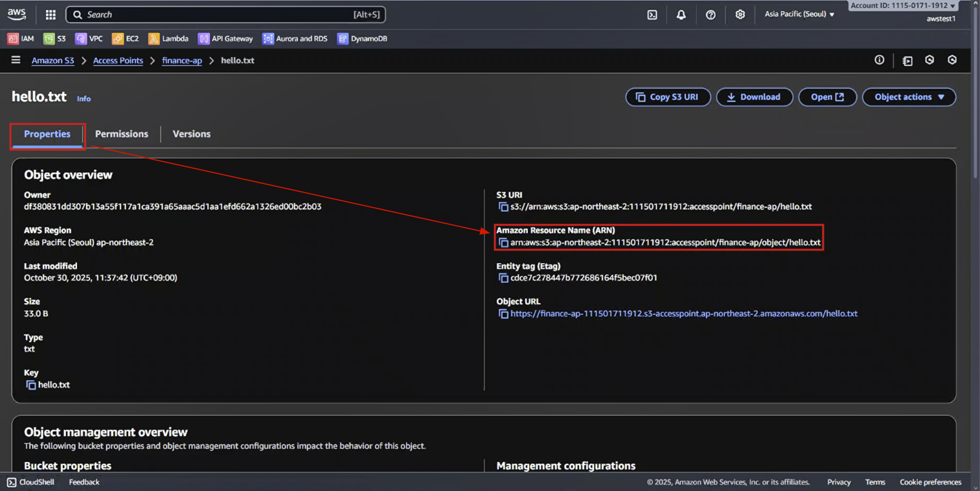Open the services grid menu icon
This screenshot has width=980, height=491.
point(51,14)
